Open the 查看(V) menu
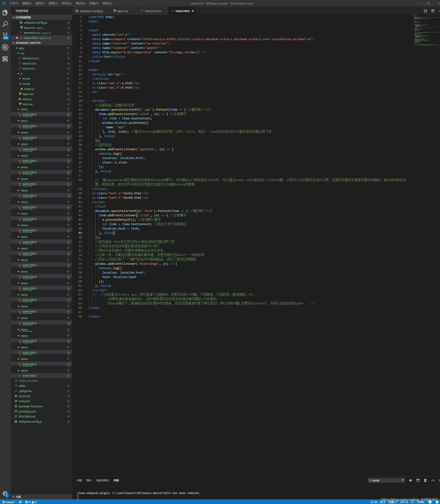The height and width of the screenshot is (504, 440). tap(53, 3)
